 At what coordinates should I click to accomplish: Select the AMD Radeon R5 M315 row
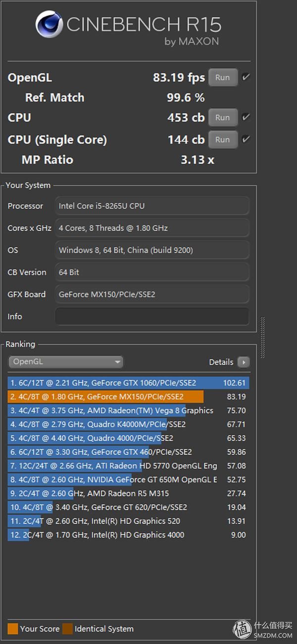(x=129, y=493)
